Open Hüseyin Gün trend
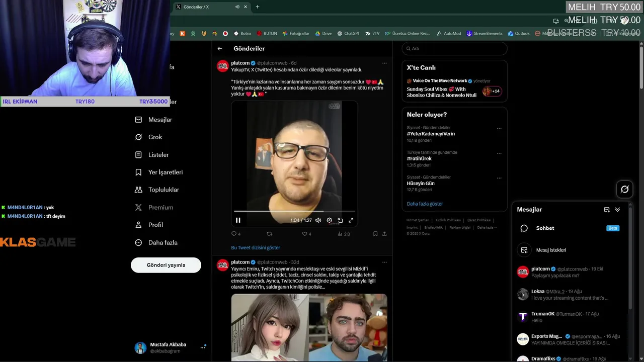644x362 pixels. tap(421, 184)
